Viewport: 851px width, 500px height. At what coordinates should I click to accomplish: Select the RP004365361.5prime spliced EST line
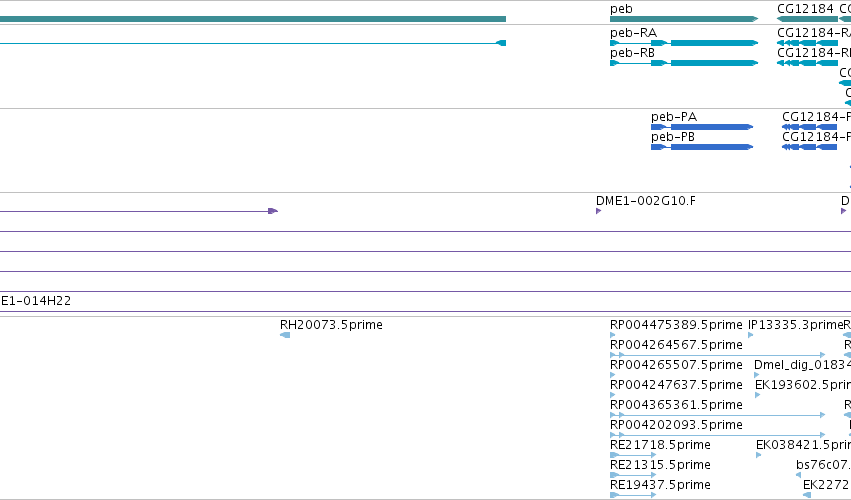click(717, 415)
